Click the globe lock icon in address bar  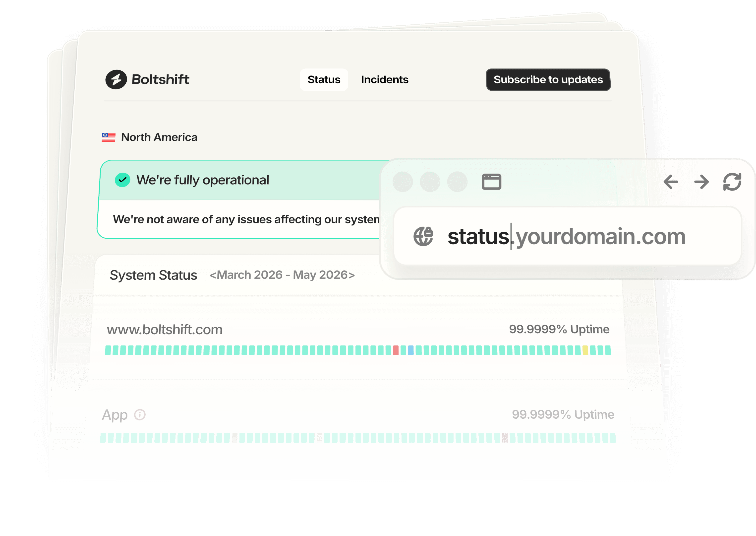point(423,236)
